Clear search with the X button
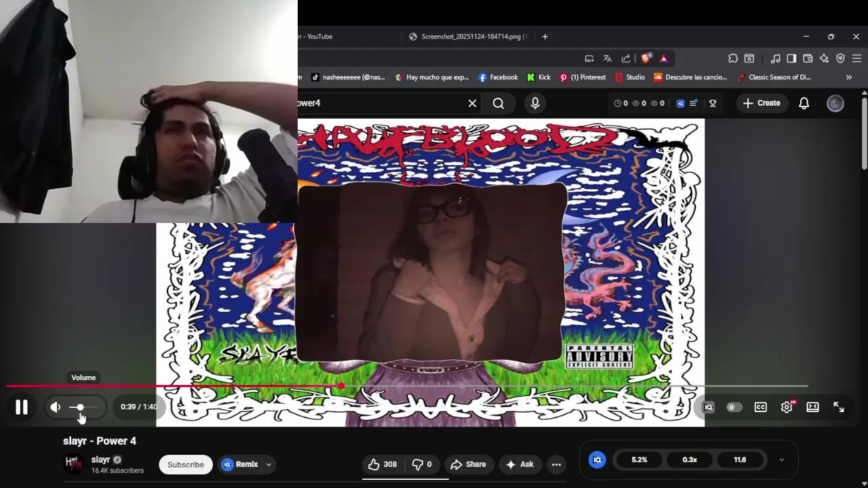Screen dimensions: 868x488 point(472,103)
